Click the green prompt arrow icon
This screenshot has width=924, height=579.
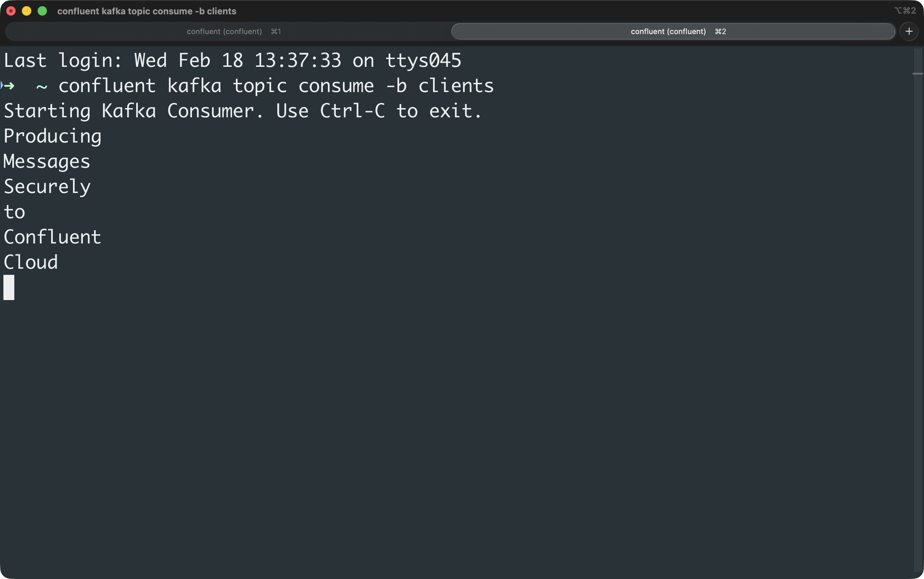pos(9,85)
